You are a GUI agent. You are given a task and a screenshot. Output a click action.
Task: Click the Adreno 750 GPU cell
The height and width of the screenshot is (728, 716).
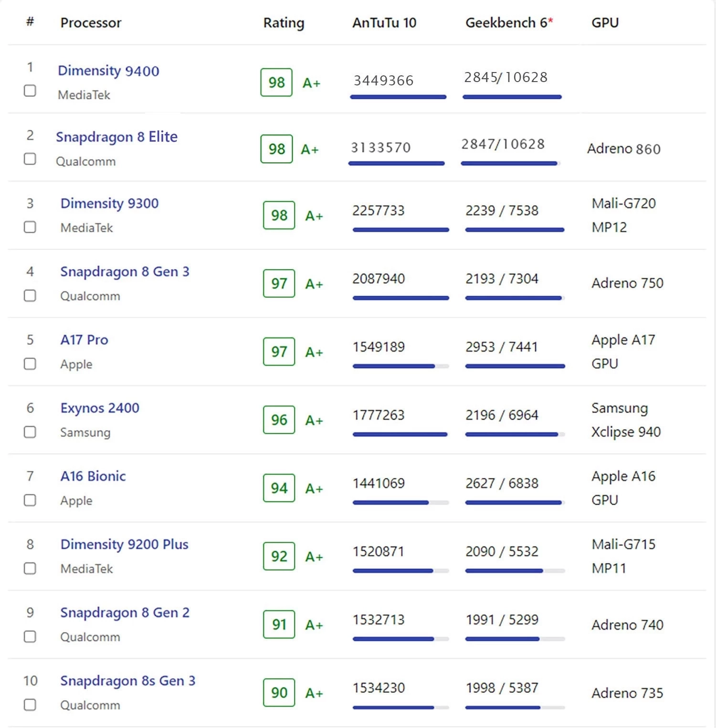click(x=627, y=283)
